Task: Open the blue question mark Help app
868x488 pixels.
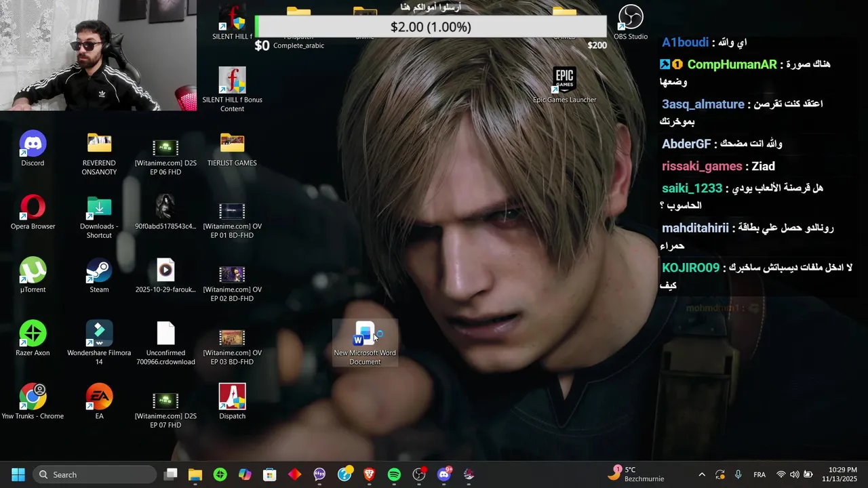Action: 344,474
